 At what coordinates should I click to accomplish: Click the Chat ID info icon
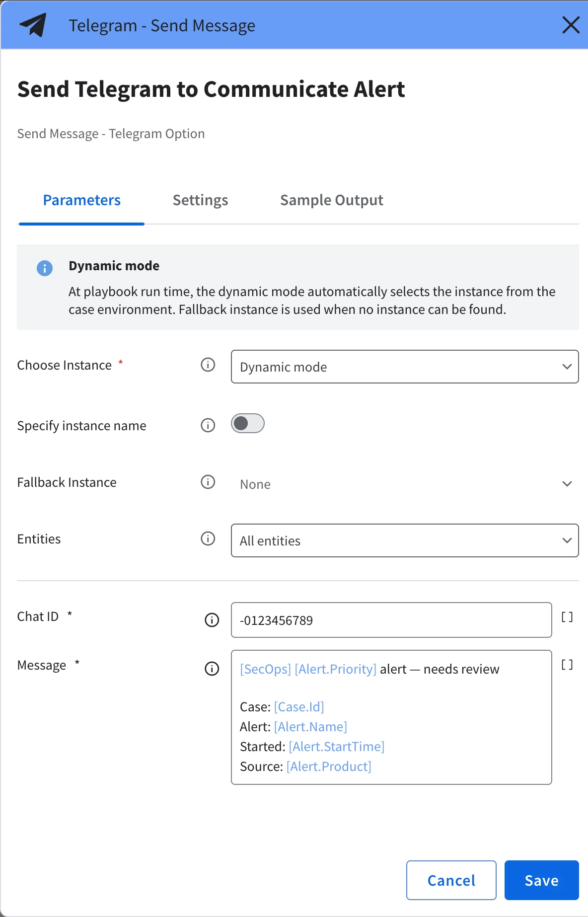212,620
